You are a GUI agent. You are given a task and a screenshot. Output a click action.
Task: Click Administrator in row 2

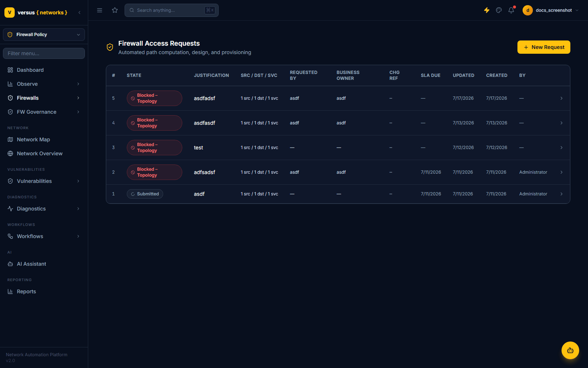(533, 172)
